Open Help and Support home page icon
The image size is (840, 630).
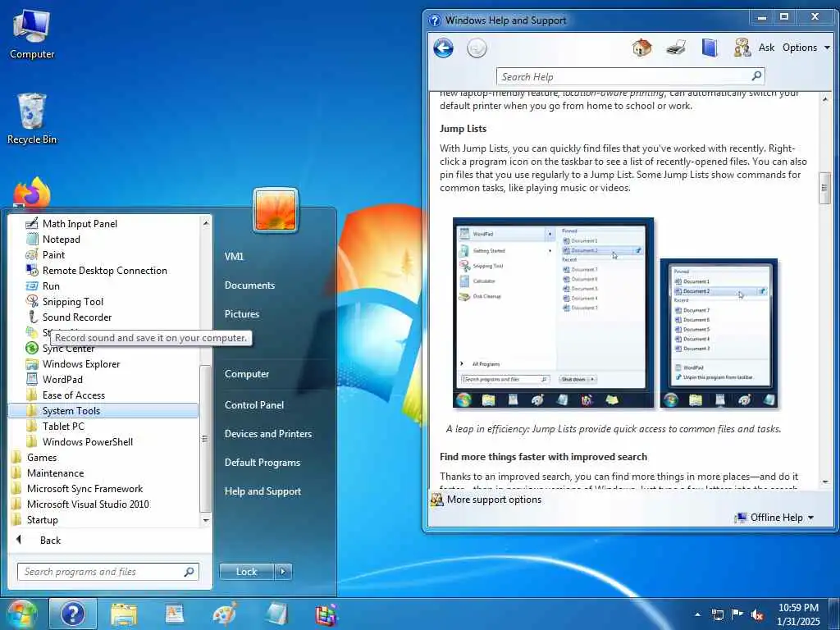[x=641, y=48]
